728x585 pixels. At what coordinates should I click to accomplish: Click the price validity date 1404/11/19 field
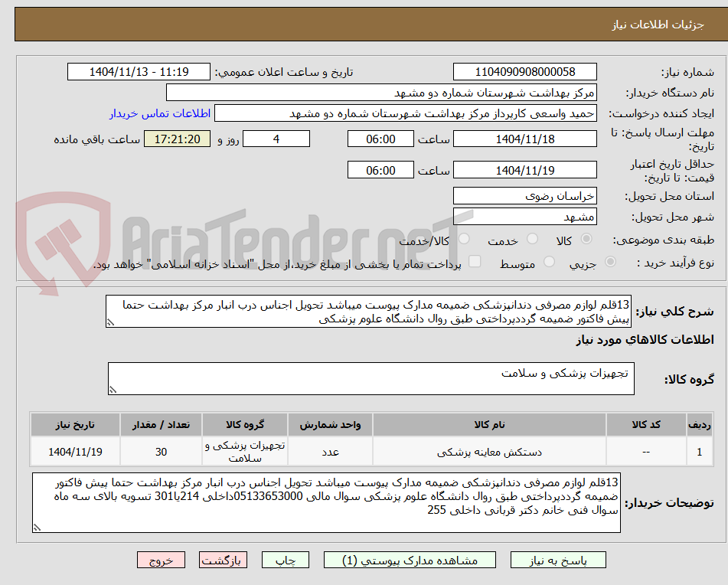pyautogui.click(x=524, y=170)
